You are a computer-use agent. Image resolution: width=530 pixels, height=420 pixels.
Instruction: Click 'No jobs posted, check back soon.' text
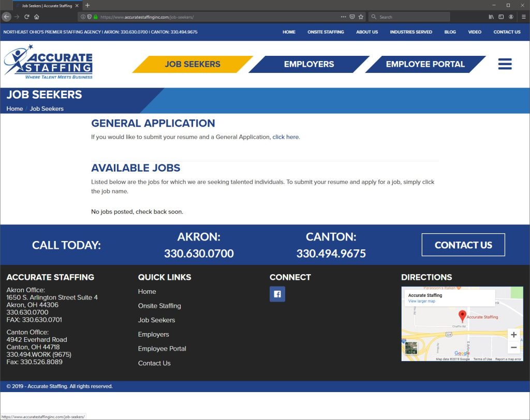(x=137, y=212)
